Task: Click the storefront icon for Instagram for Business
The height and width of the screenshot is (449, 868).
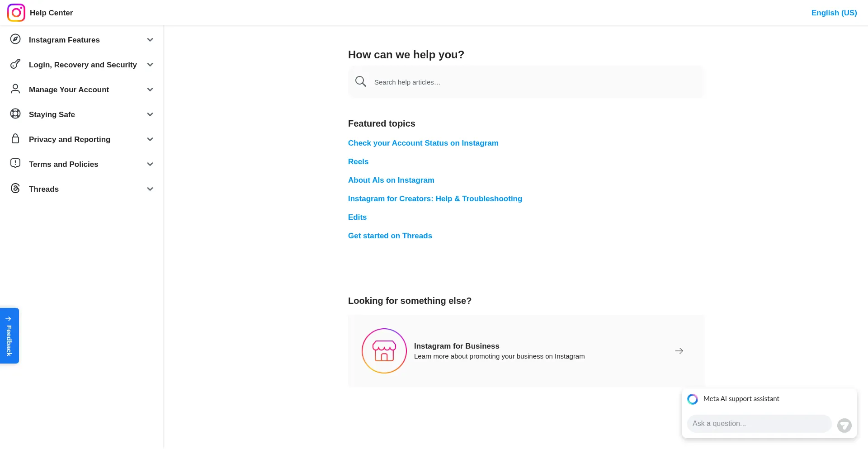Action: click(x=384, y=351)
